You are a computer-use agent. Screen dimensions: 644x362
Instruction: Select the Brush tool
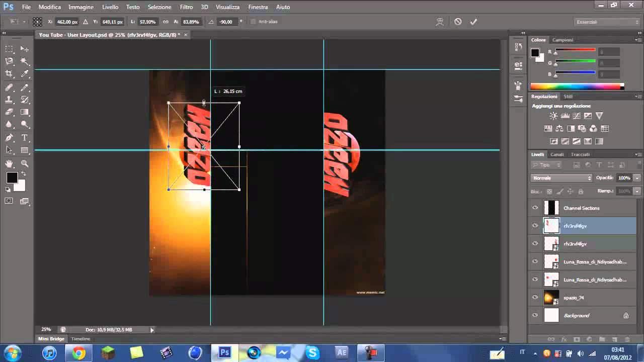pos(24,87)
